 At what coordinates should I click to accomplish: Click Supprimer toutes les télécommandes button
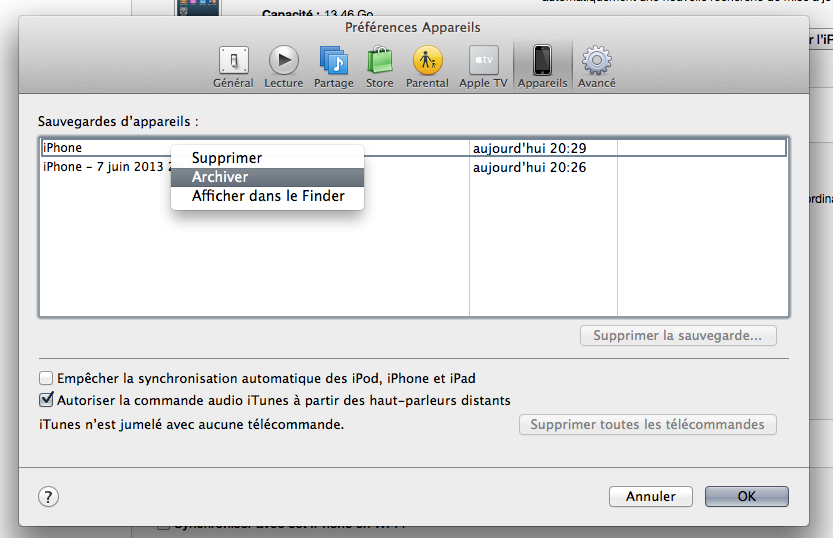tap(647, 425)
